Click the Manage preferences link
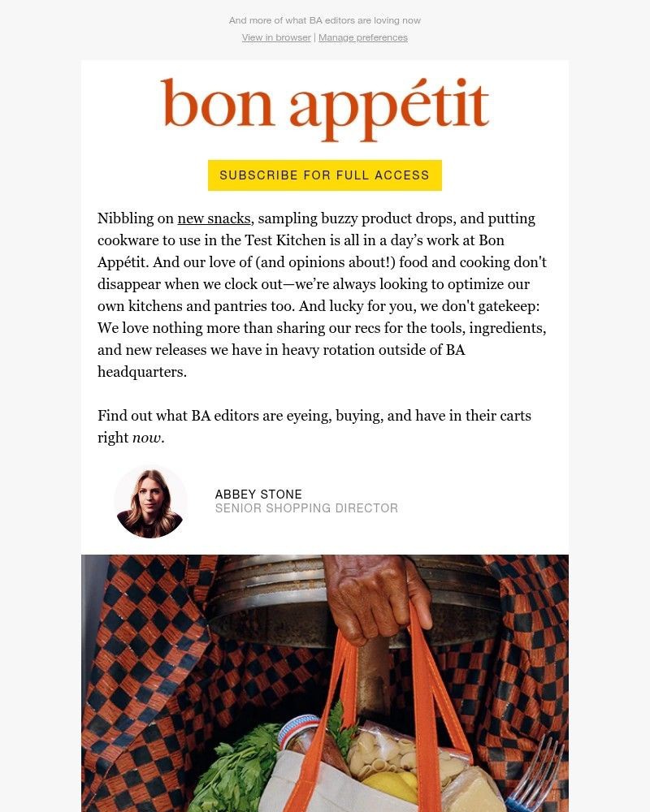The image size is (650, 812). [363, 37]
